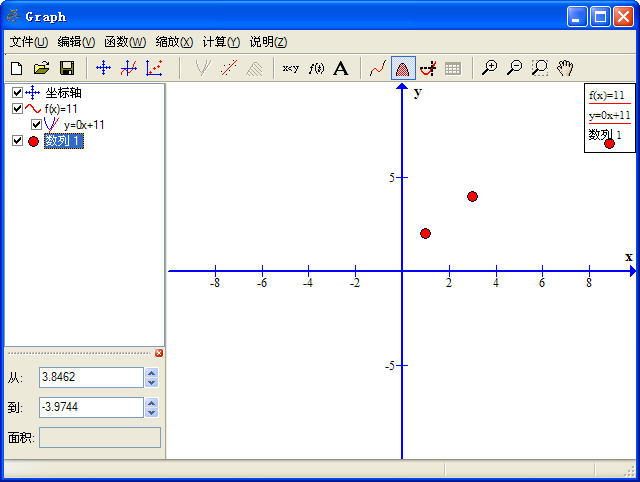The width and height of the screenshot is (640, 482).
Task: Insert a point series using the toolbar icon
Action: coord(154,68)
